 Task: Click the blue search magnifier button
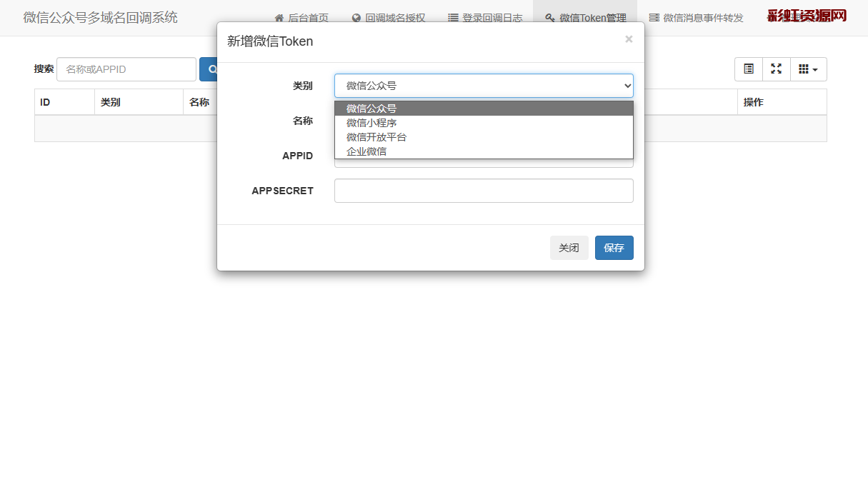tap(209, 69)
